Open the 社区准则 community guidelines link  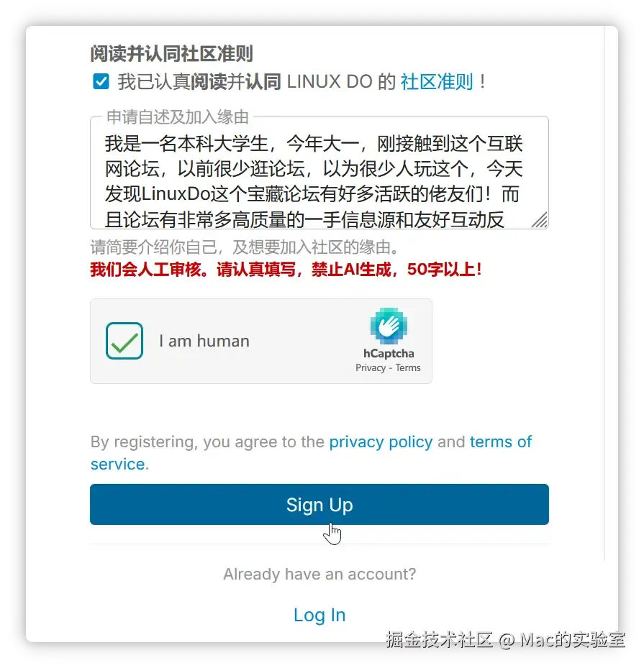point(437,81)
